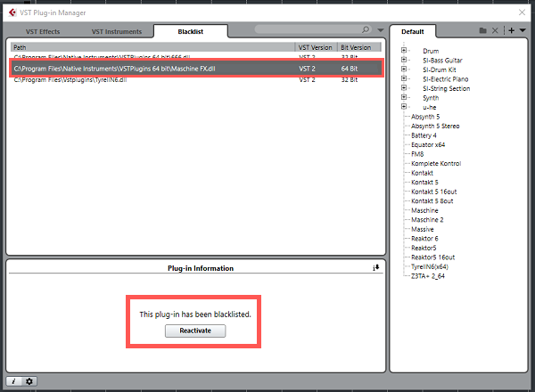Open the search filter dropdown arrow

(x=382, y=30)
